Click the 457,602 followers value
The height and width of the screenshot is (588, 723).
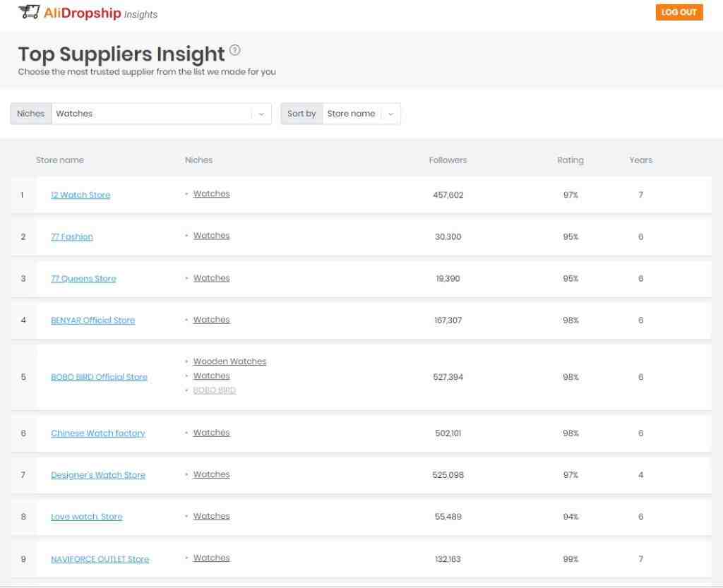pos(448,195)
